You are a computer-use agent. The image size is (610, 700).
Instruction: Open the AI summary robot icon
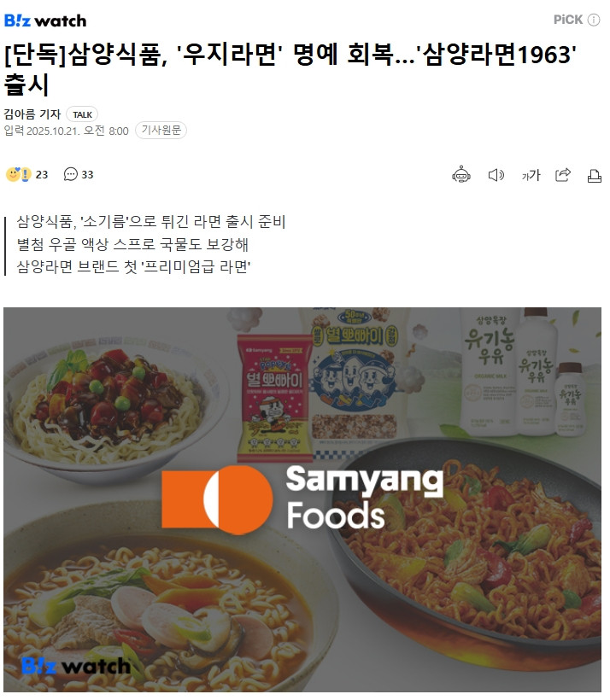(x=460, y=174)
